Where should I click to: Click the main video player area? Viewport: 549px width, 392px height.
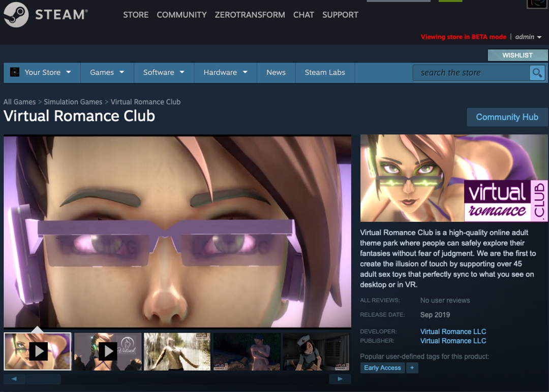(177, 232)
